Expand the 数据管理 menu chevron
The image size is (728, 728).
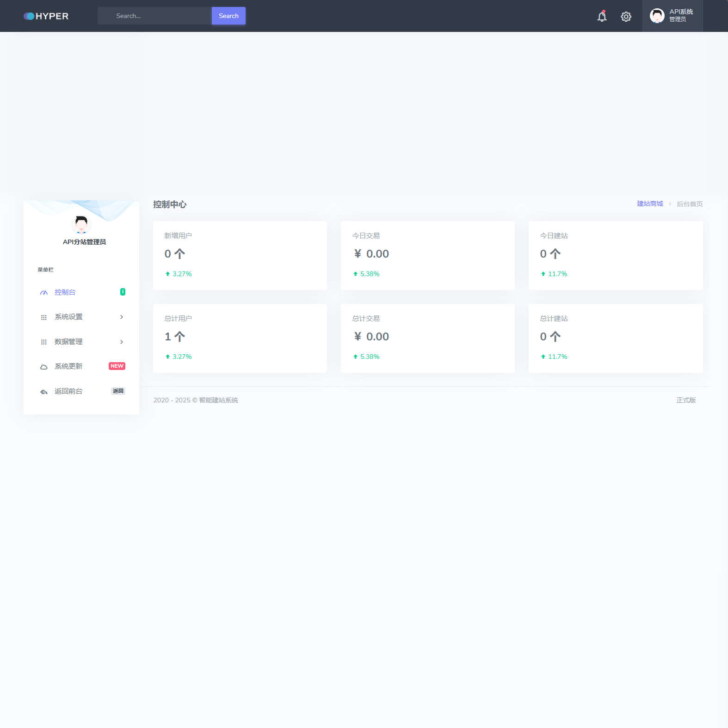[122, 342]
